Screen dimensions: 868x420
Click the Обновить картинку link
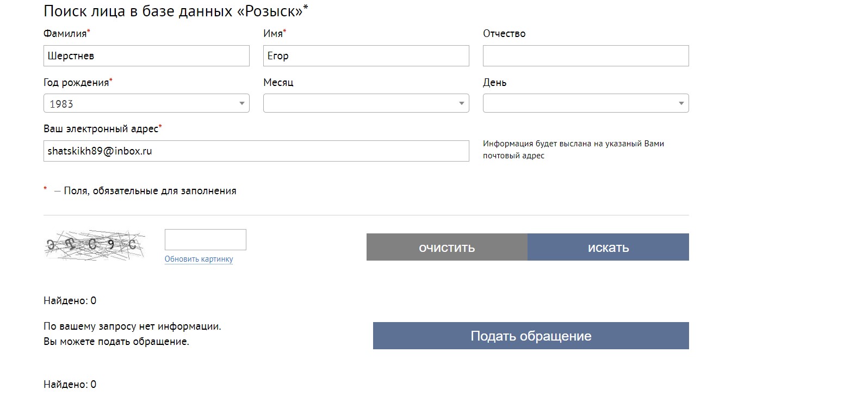(x=199, y=259)
